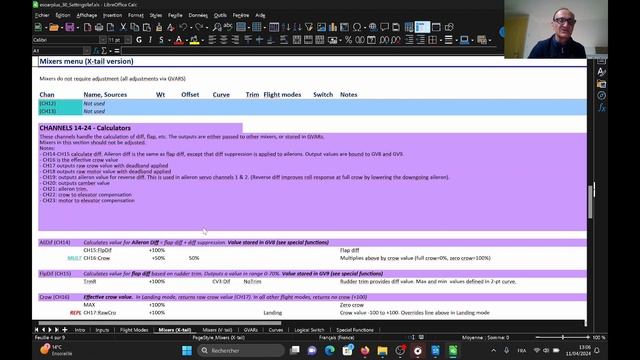Viewport: 640px width, 360px height.
Task: Open the 11 pt font size dropdown
Action: (x=128, y=40)
